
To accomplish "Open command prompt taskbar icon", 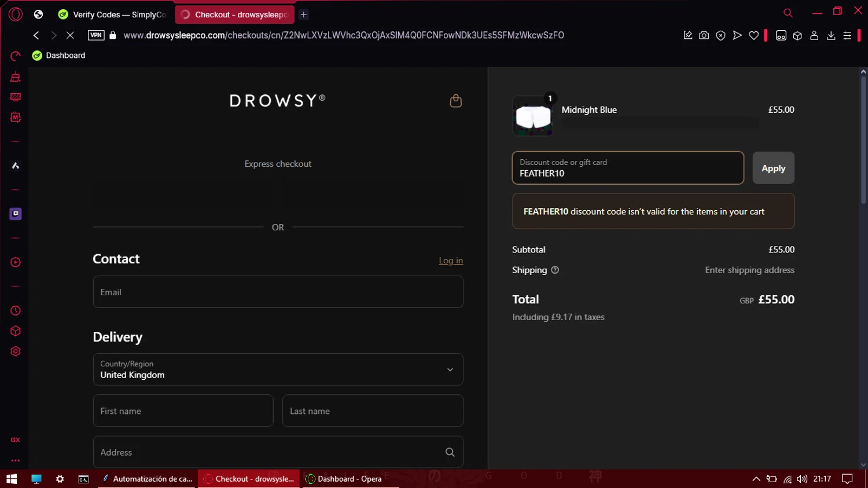I will pyautogui.click(x=84, y=479).
